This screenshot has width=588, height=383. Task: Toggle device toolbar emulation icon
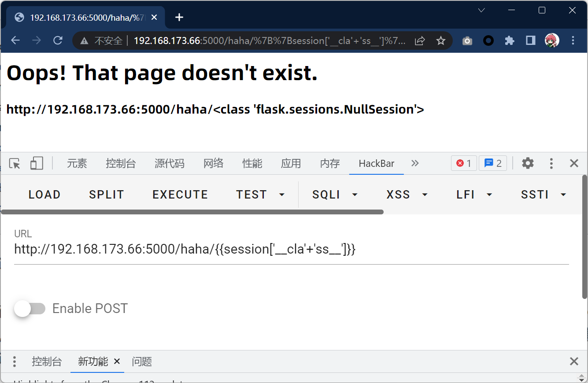point(37,163)
